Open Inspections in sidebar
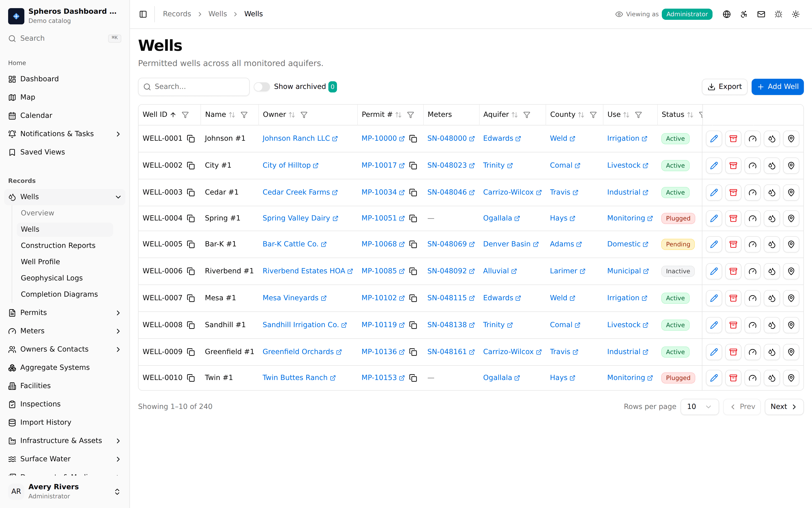Viewport: 812px width, 508px height. click(65, 404)
